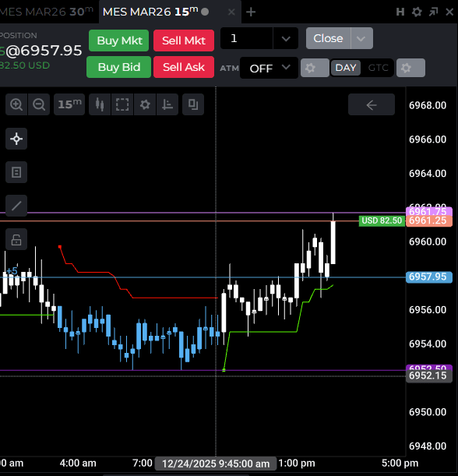Click the Buy Bid button

tap(119, 67)
